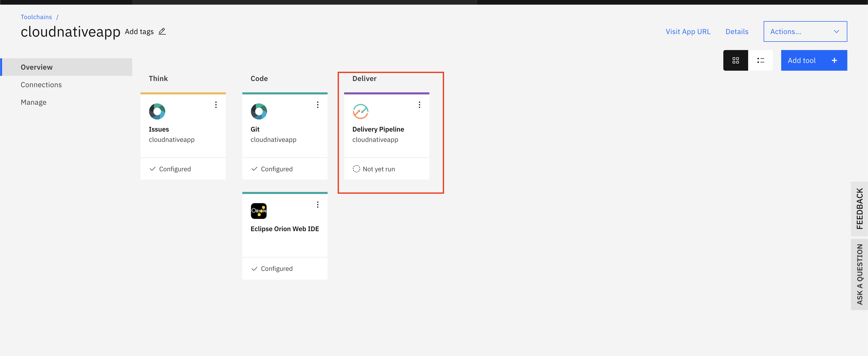Click the Eclipse Orion Web IDE icon
This screenshot has width=868, height=356.
[259, 211]
